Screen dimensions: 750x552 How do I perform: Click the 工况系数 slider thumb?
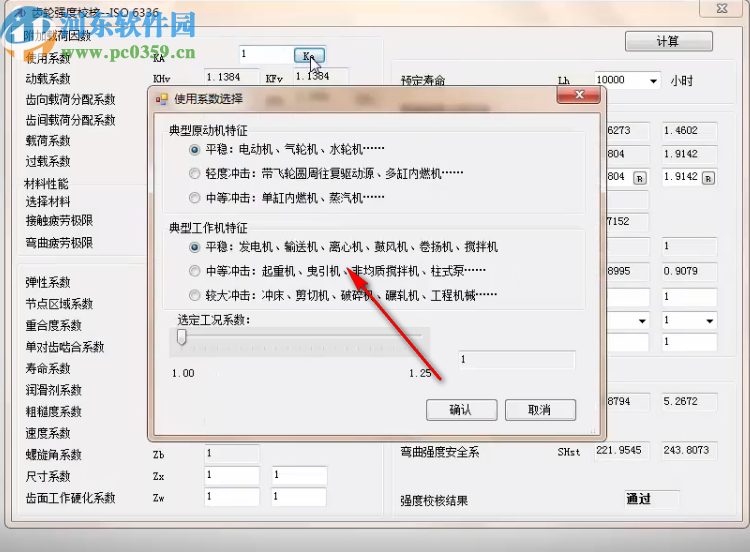(181, 337)
